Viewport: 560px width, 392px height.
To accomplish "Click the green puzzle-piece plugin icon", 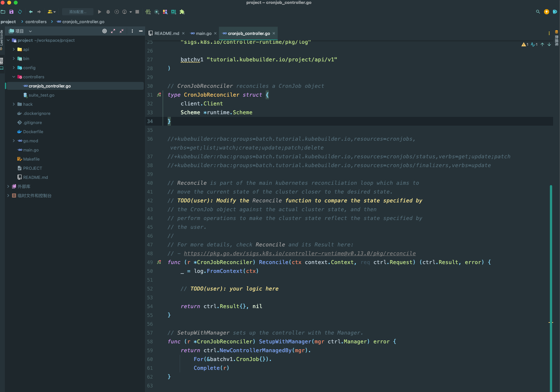I will 182,12.
